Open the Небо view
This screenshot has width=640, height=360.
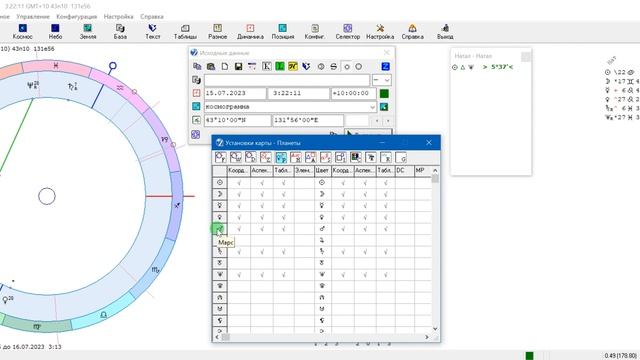[55, 31]
